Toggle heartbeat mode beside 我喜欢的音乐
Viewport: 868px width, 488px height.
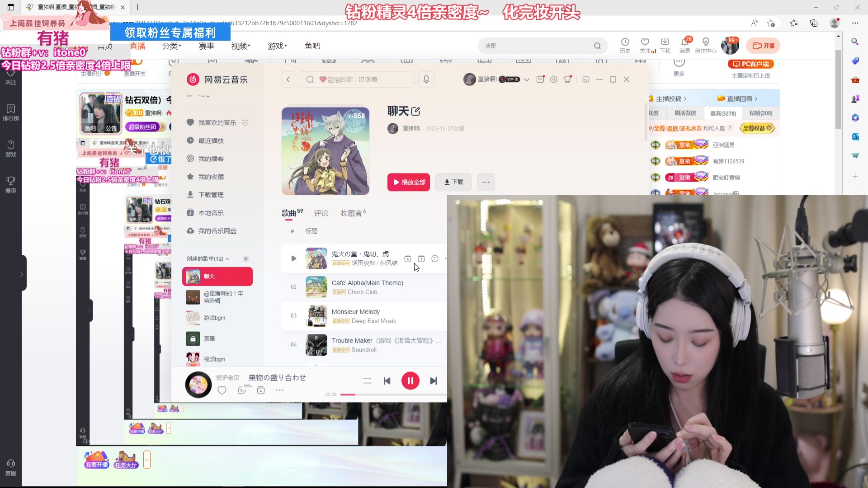[x=245, y=122]
